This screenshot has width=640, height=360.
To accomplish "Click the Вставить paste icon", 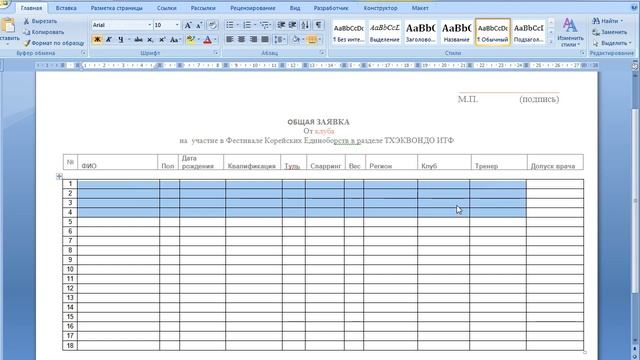I will (x=7, y=26).
